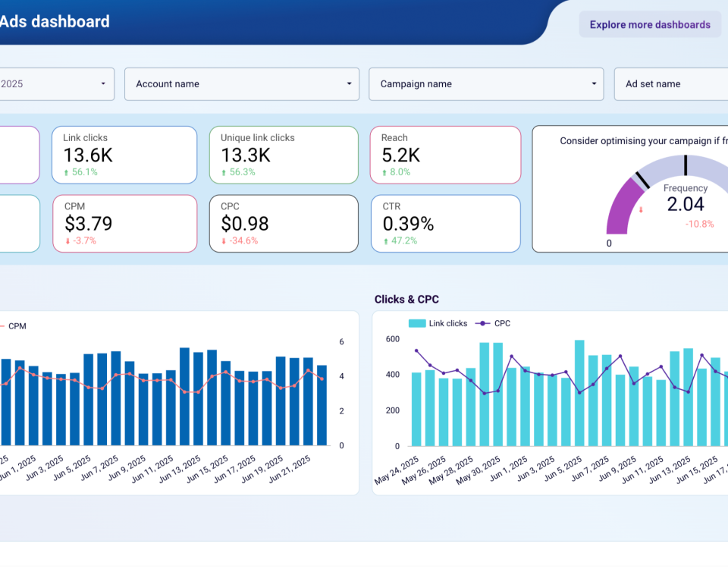Open the Account name dropdown
The height and width of the screenshot is (569, 728).
tap(241, 84)
